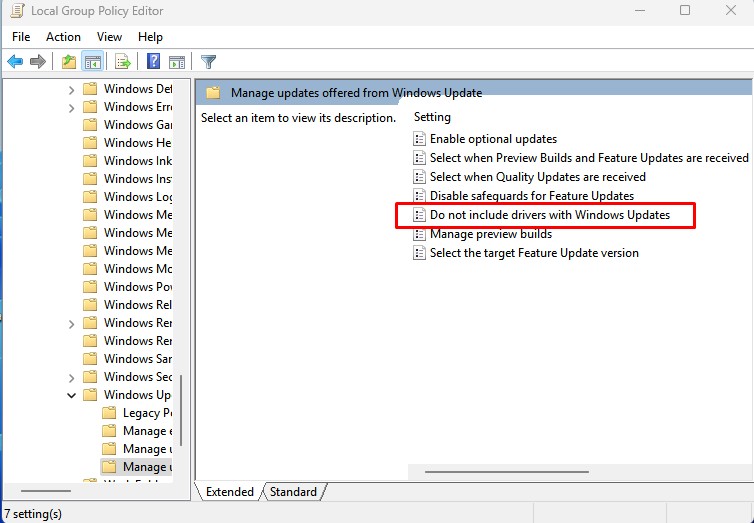This screenshot has height=523, width=754.
Task: Maximize the Local Group Policy Editor window
Action: tap(685, 11)
